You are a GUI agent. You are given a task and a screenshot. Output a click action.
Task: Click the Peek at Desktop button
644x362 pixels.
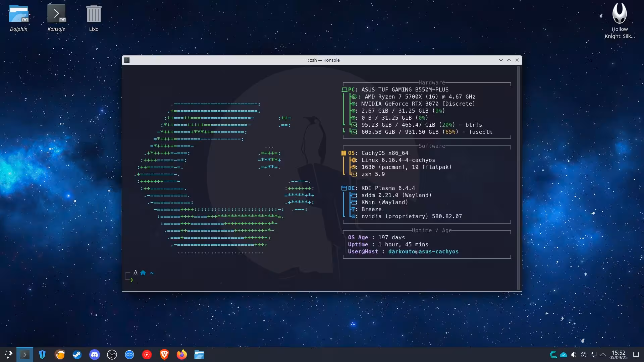(x=636, y=355)
